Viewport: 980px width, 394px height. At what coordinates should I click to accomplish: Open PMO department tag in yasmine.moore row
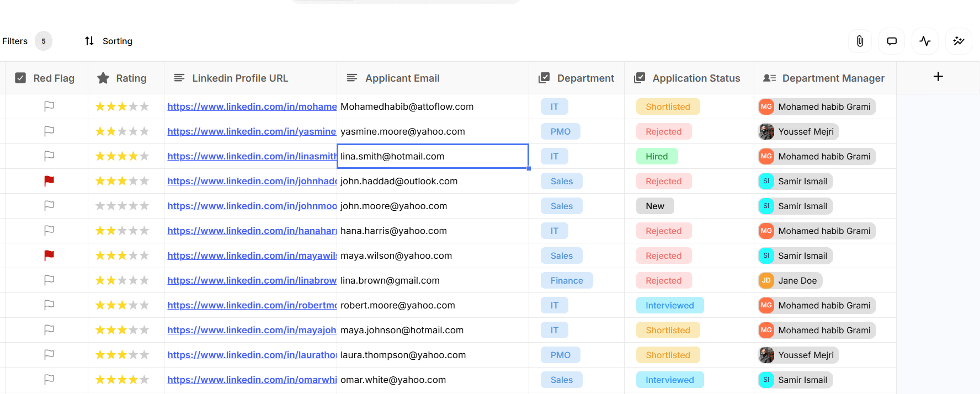pos(560,131)
